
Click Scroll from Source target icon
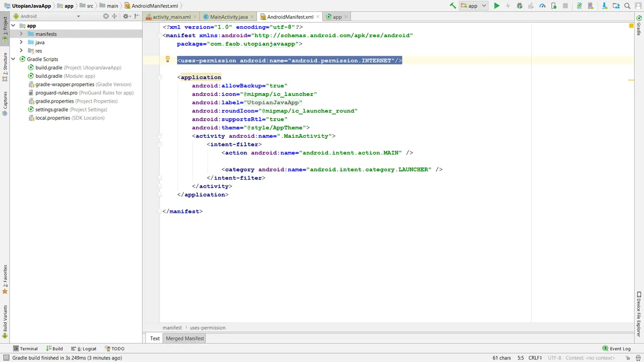click(x=106, y=16)
